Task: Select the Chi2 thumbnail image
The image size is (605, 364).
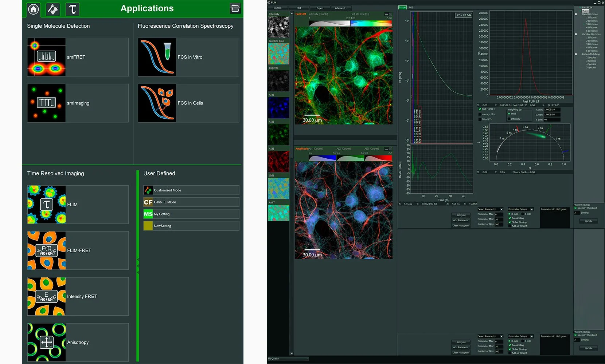Action: (279, 188)
